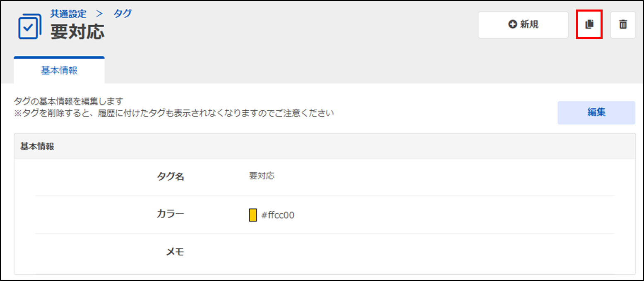This screenshot has height=281, width=644.
Task: Click the 基本情報 section header bar
Action: (x=324, y=147)
